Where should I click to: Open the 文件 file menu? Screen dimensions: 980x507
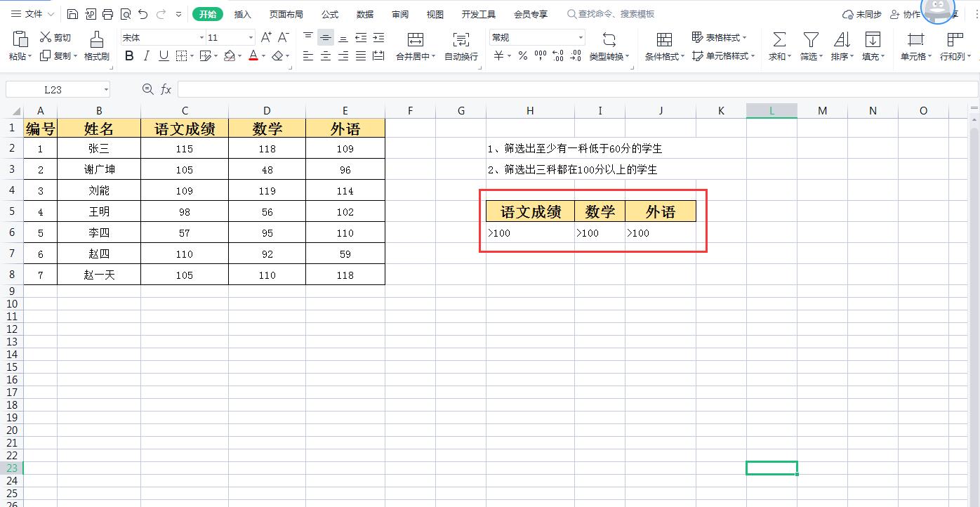tap(33, 14)
